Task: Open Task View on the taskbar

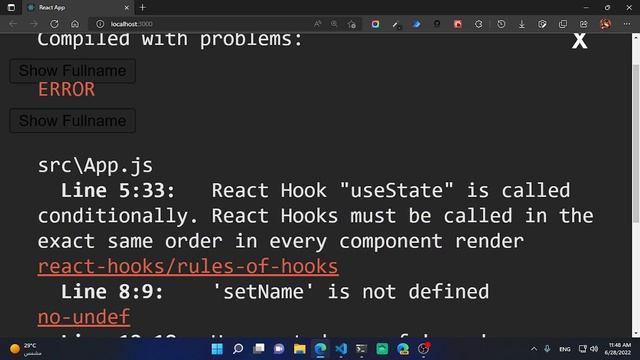Action: click(259, 349)
